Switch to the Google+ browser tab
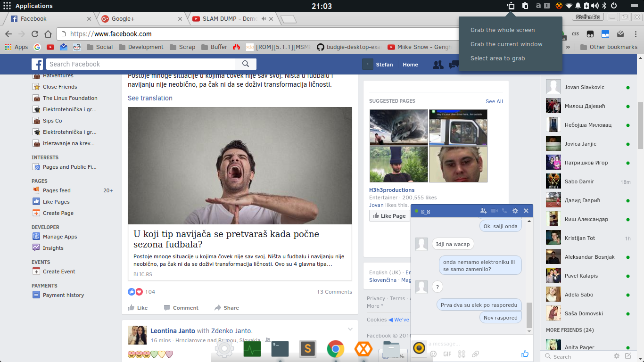Image resolution: width=644 pixels, height=362 pixels. coord(141,19)
